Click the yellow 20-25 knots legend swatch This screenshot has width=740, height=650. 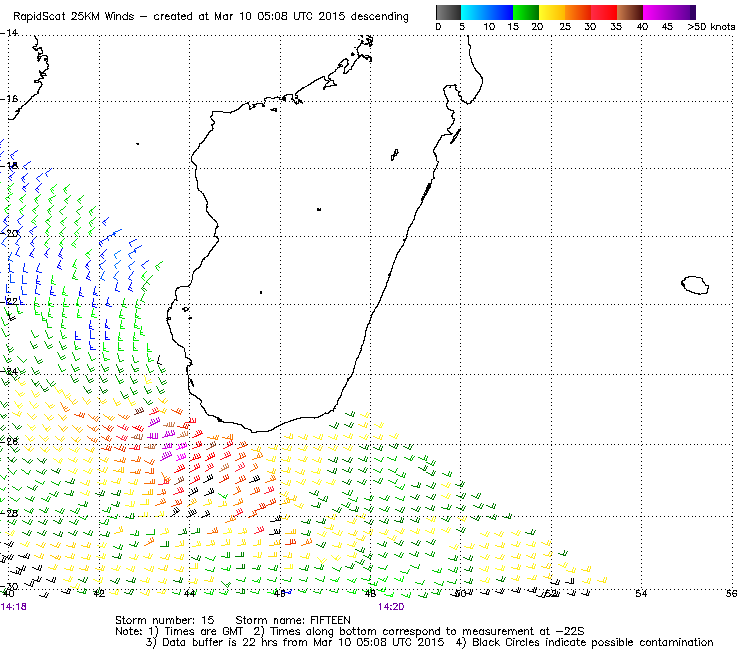[x=552, y=12]
